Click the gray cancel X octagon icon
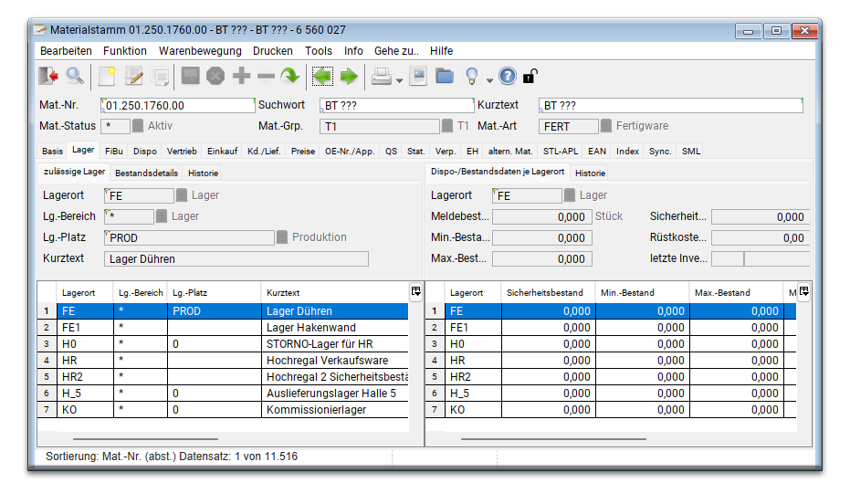850x504 pixels. (x=215, y=77)
